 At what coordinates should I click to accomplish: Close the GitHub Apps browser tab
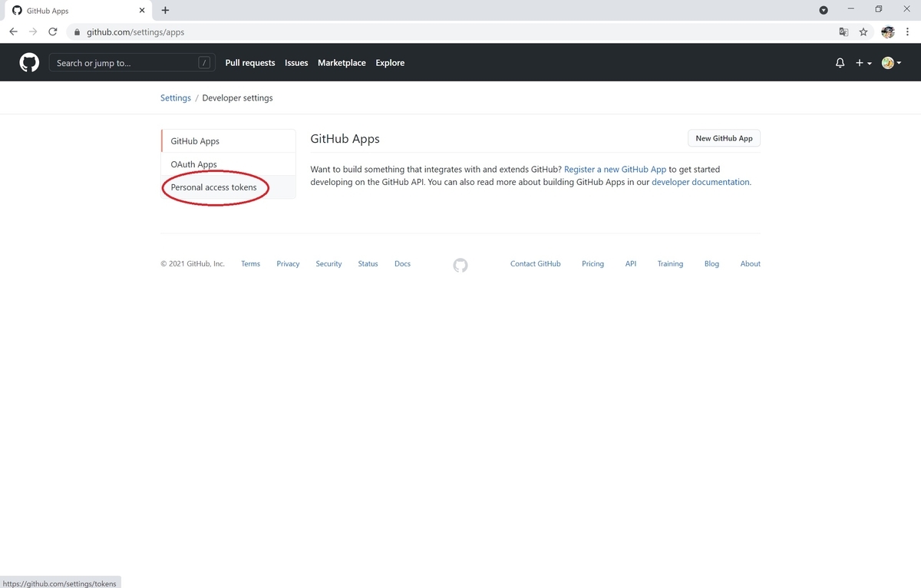(142, 11)
